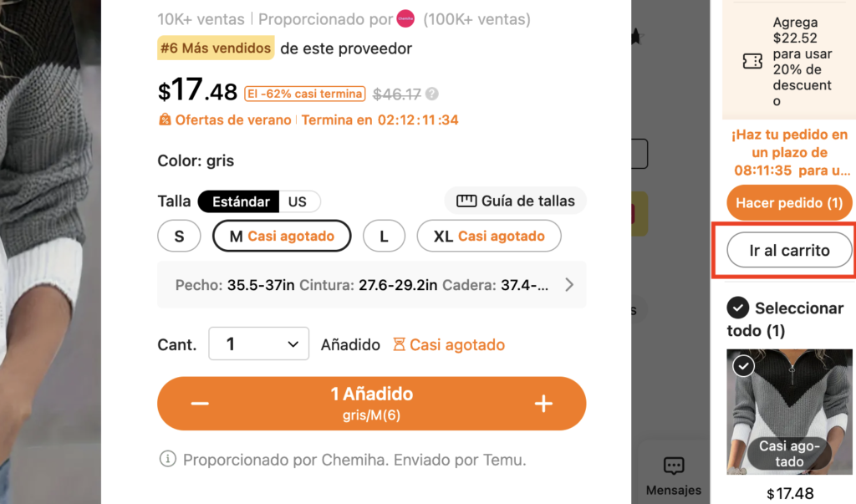Open the Cant. quantity dropdown

coord(258,344)
